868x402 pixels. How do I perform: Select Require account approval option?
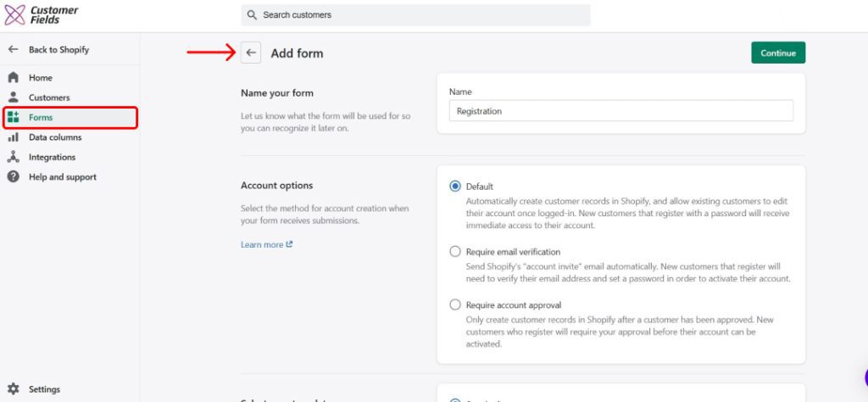pyautogui.click(x=455, y=305)
